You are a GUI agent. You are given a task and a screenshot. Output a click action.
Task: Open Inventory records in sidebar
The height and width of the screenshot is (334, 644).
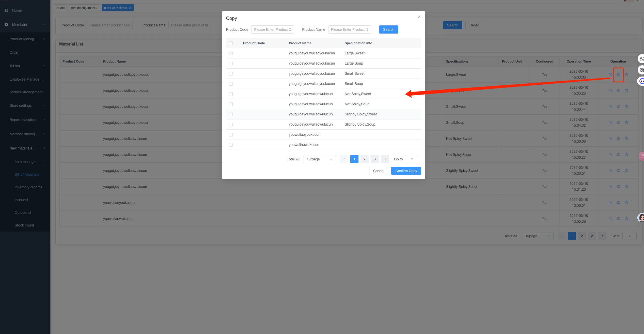pyautogui.click(x=28, y=187)
